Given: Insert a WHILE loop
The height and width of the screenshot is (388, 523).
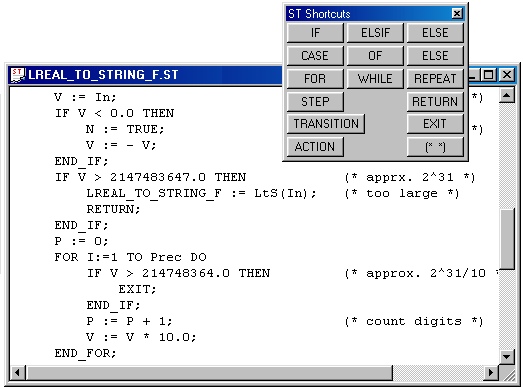Looking at the screenshot, I should click(x=375, y=78).
